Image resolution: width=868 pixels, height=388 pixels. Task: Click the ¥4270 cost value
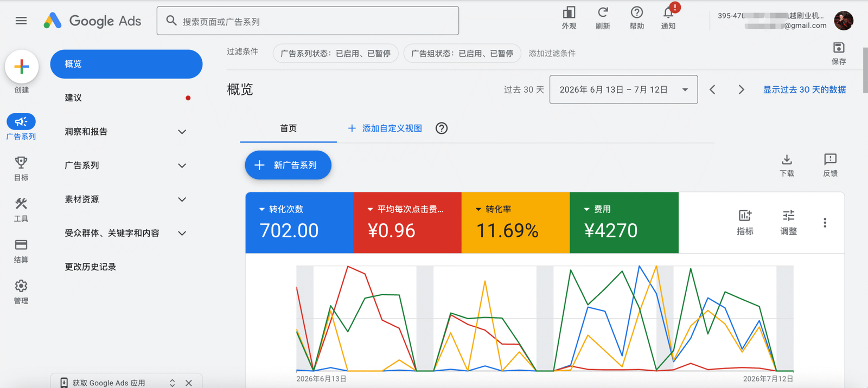coord(611,230)
